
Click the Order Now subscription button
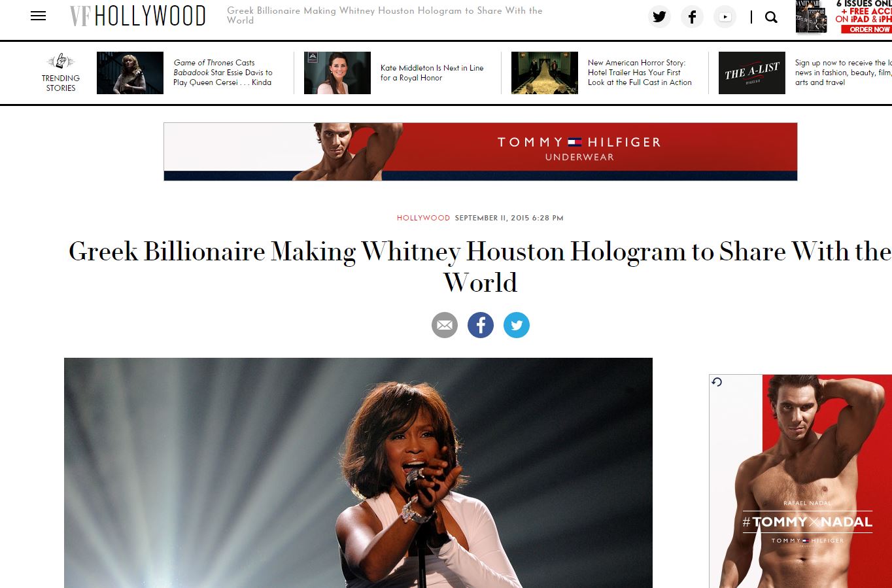point(868,29)
